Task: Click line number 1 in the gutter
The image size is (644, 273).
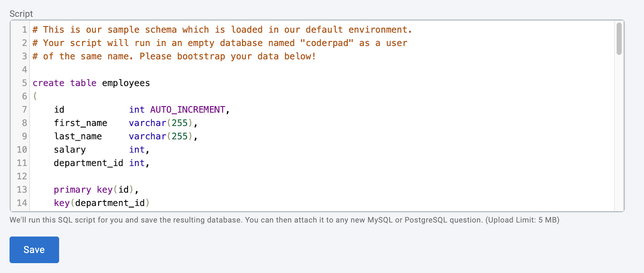Action: click(25, 30)
